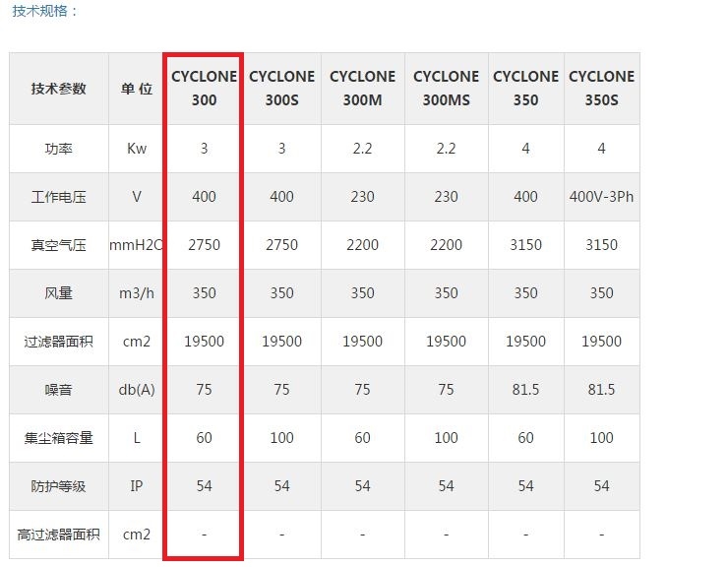Click the V unit cell
The height and width of the screenshot is (567, 728).
(137, 197)
